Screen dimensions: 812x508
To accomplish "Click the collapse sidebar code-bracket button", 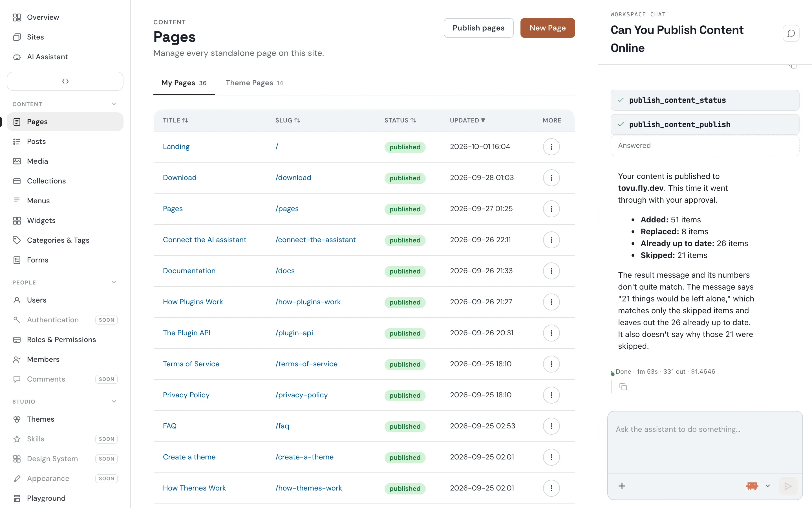I will (x=65, y=81).
